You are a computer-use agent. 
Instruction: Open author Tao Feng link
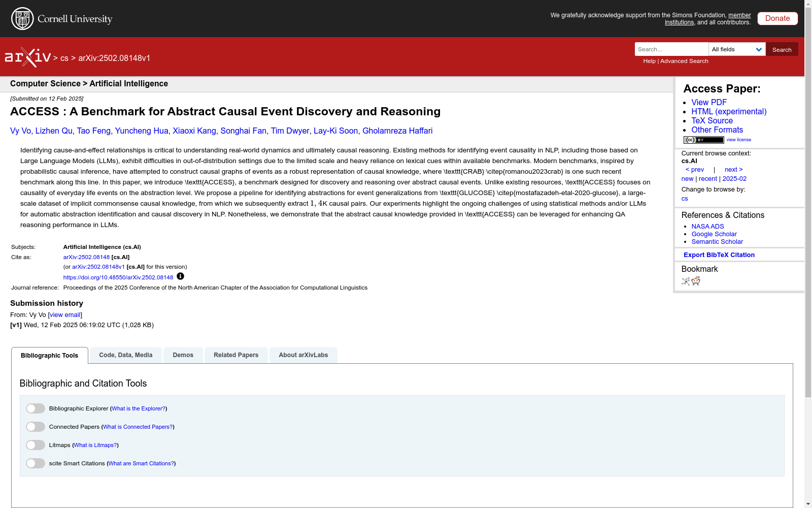(94, 131)
